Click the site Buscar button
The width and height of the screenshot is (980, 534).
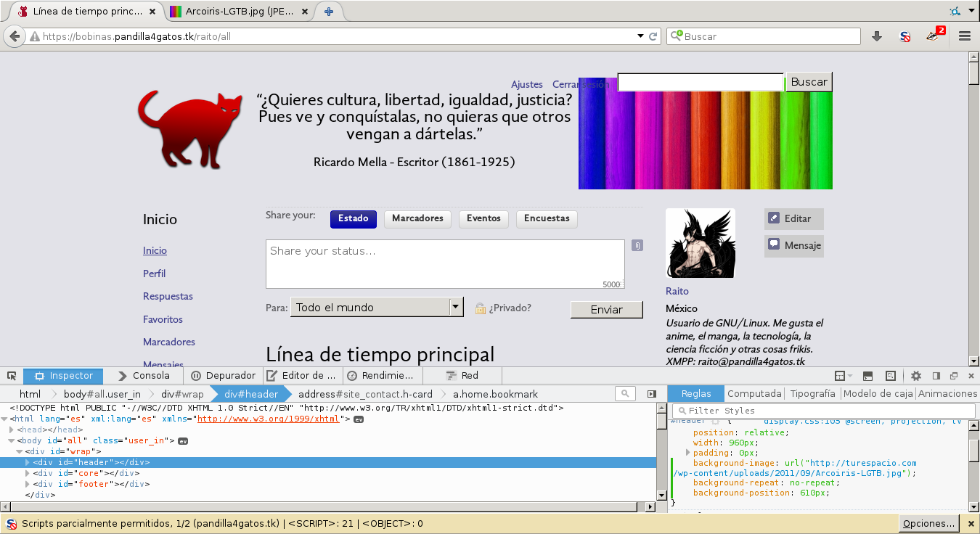pyautogui.click(x=809, y=82)
